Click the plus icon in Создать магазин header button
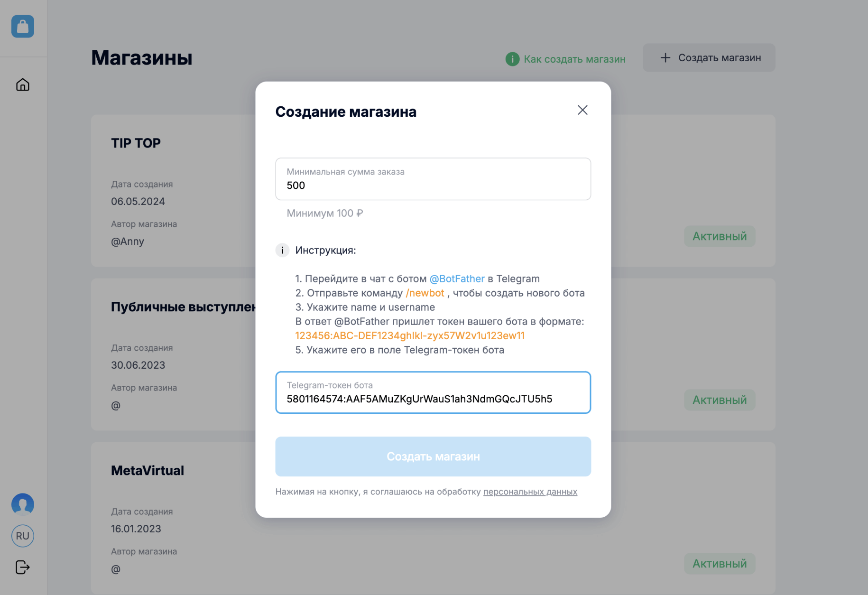 [665, 58]
